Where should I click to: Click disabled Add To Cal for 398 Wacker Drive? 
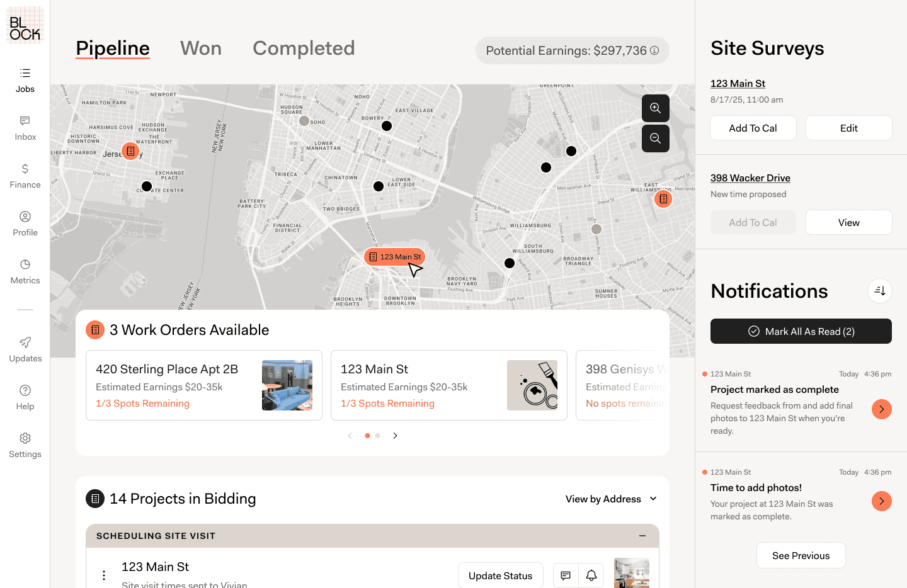[753, 222]
